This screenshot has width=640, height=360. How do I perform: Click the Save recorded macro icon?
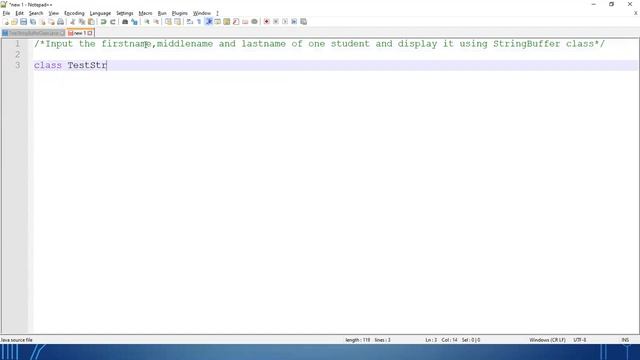(304, 22)
